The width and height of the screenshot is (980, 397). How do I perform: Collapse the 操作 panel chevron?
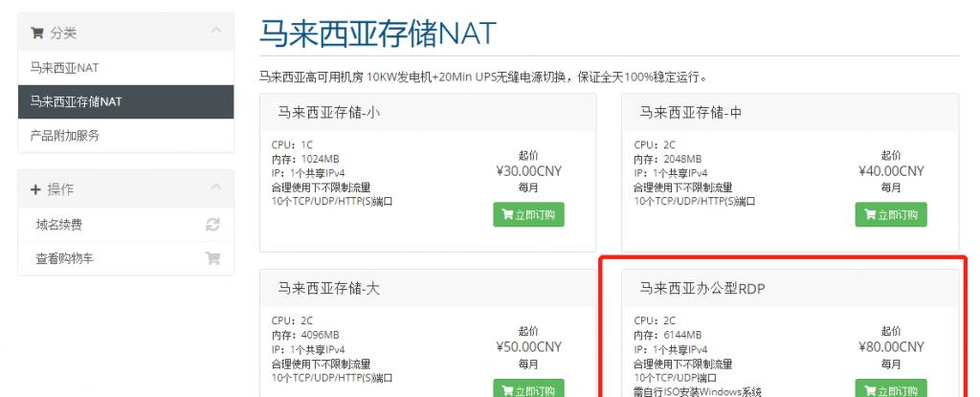(216, 187)
